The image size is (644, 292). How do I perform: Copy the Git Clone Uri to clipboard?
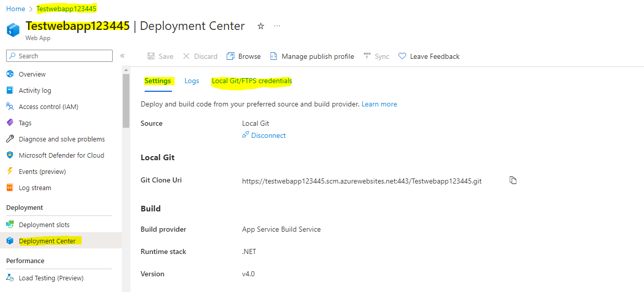(x=513, y=180)
